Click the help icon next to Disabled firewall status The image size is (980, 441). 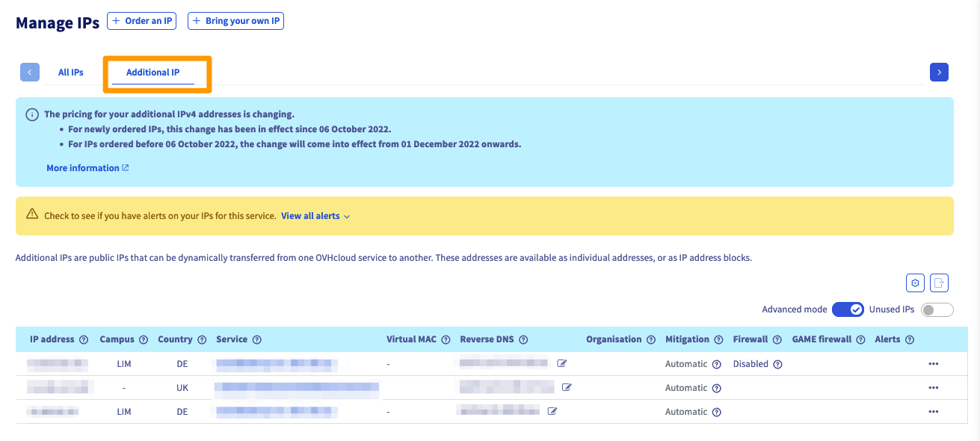(x=777, y=364)
